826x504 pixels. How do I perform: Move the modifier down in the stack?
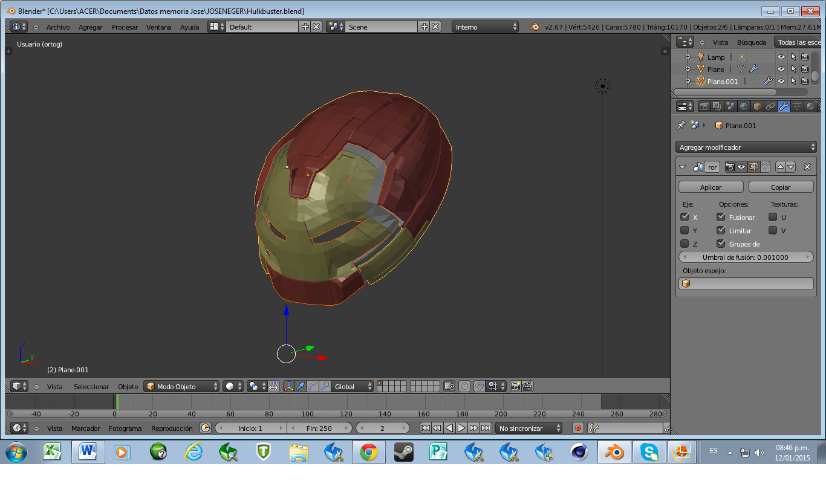(x=790, y=167)
